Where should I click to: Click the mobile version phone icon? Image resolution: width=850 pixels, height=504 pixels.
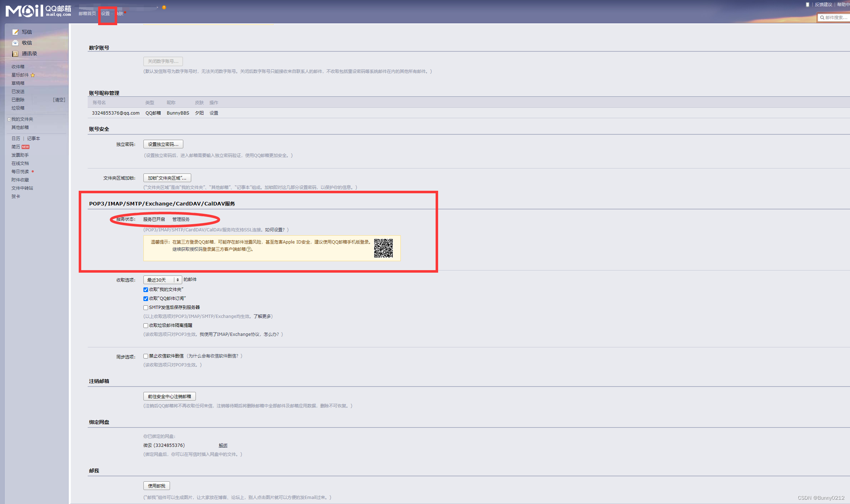pyautogui.click(x=808, y=4)
